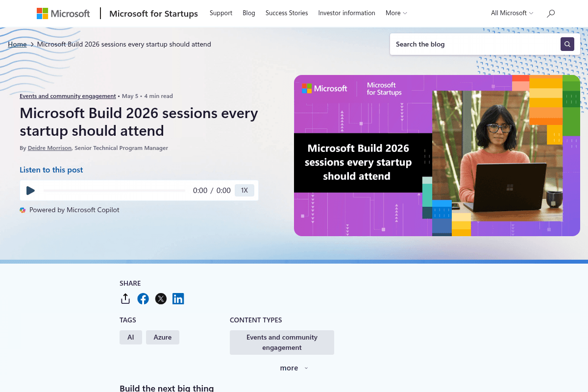Expand more content types chevron
This screenshot has width=588, height=392.
pyautogui.click(x=306, y=368)
